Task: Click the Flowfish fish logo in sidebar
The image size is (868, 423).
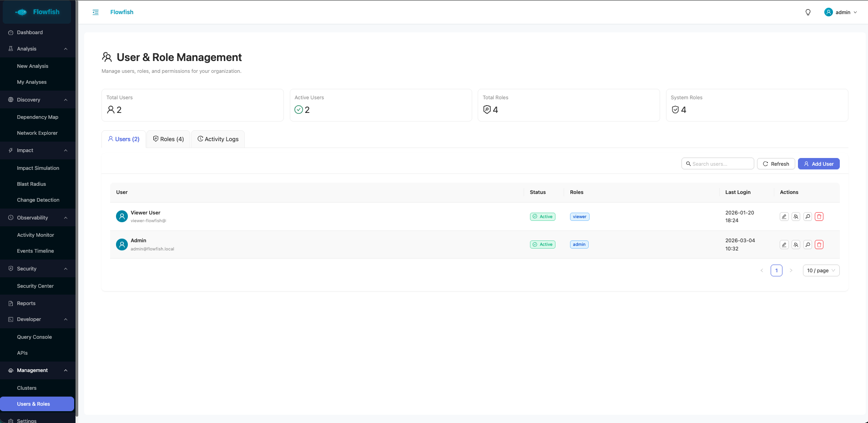Action: (x=21, y=12)
